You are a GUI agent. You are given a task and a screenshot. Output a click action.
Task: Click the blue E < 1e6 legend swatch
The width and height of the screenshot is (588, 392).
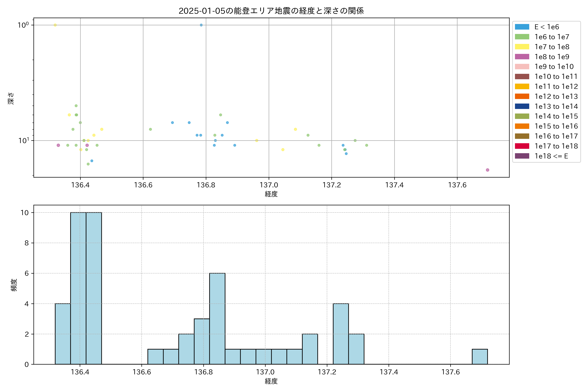[x=522, y=27]
